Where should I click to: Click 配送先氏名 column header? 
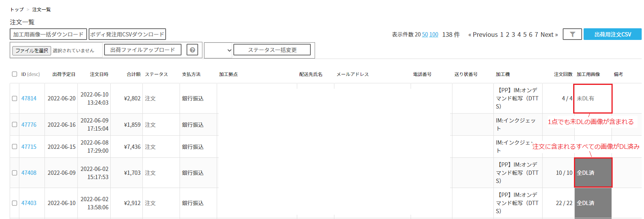tap(311, 74)
